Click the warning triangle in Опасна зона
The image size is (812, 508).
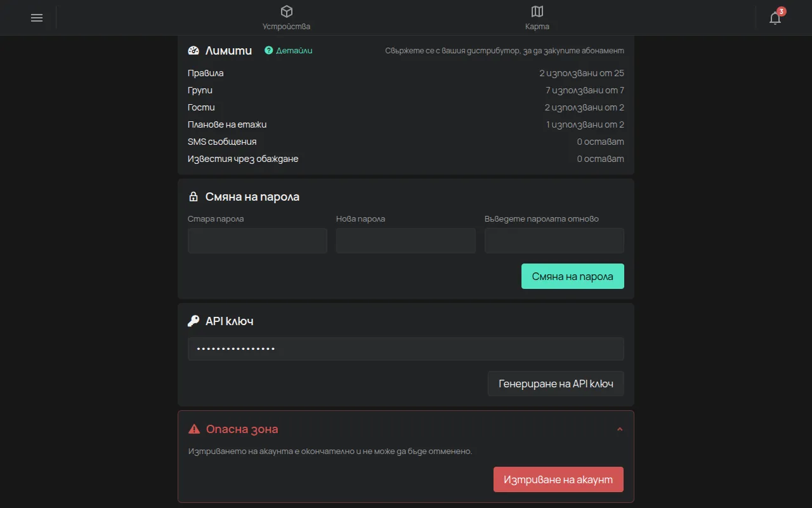click(x=195, y=429)
